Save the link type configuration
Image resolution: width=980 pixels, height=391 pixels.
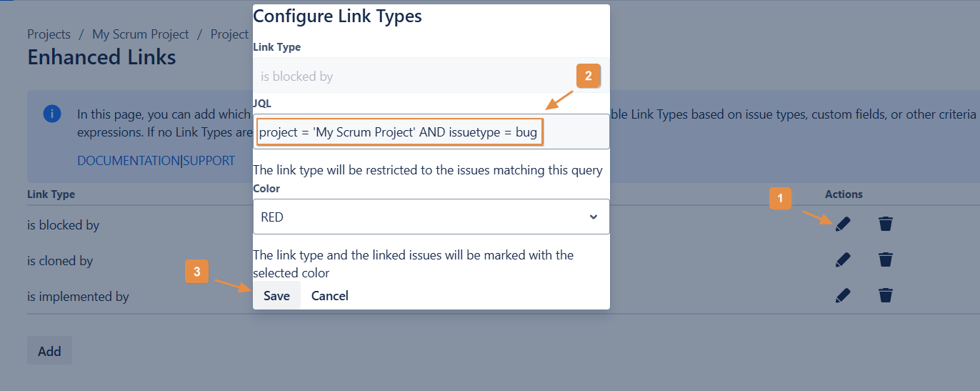coord(276,295)
